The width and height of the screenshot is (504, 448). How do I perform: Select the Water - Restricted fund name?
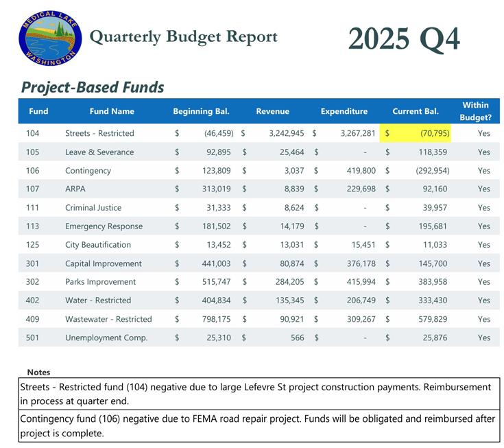point(98,300)
